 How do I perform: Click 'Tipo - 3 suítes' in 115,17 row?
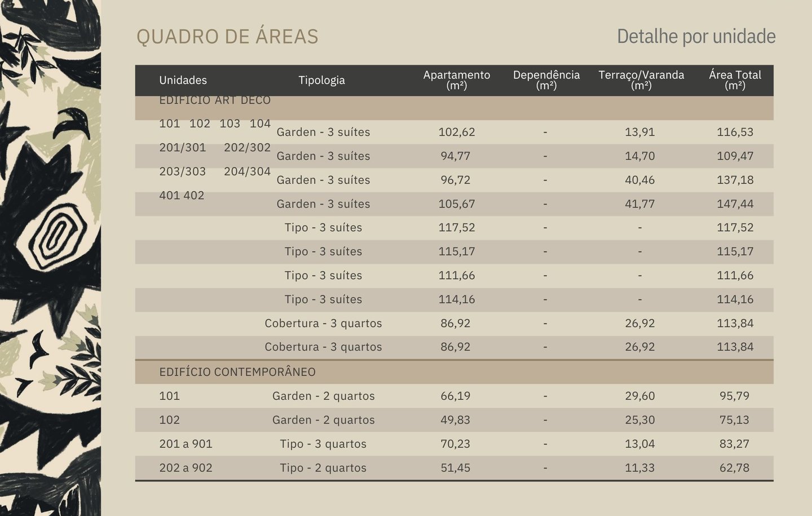coord(323,252)
